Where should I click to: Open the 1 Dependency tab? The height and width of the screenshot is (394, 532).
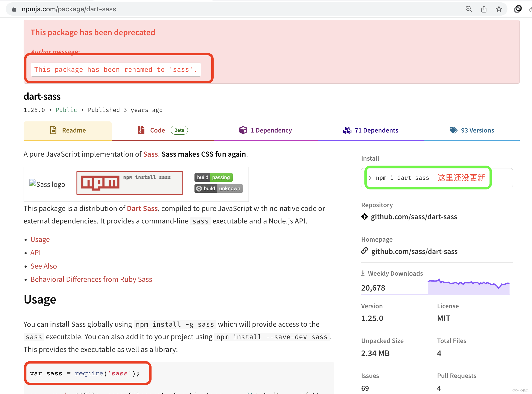tap(265, 130)
